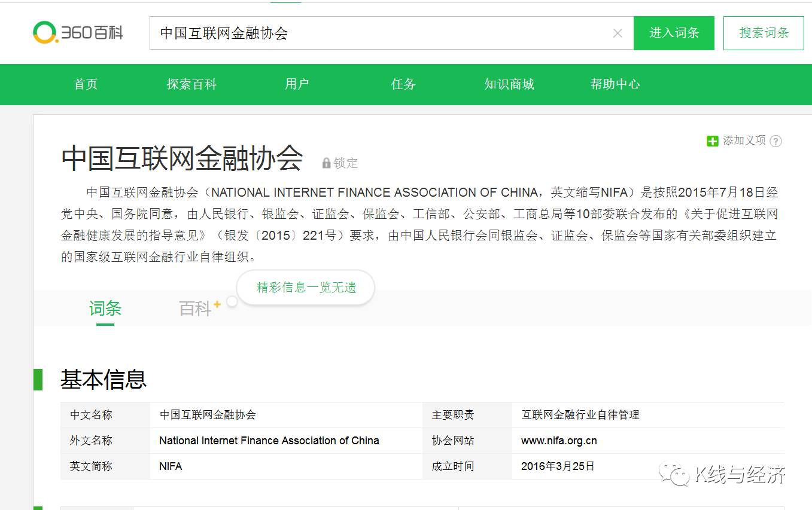The height and width of the screenshot is (510, 812).
Task: Clear the search box with the X icon
Action: pos(618,33)
